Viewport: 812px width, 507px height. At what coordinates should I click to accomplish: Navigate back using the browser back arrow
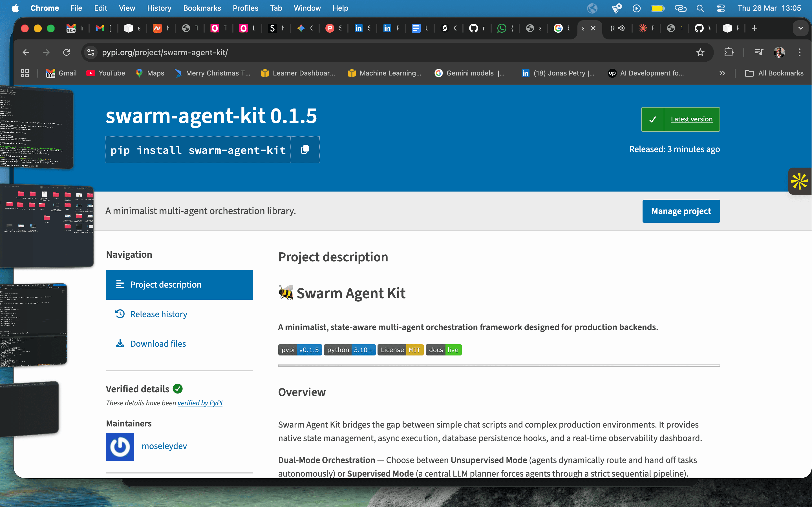coord(26,52)
